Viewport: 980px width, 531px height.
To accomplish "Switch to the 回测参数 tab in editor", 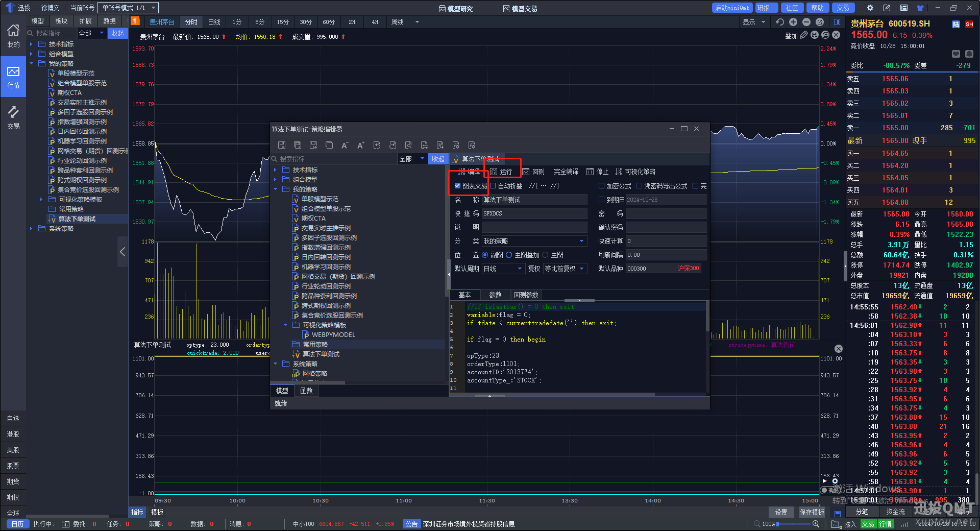I will click(x=526, y=295).
